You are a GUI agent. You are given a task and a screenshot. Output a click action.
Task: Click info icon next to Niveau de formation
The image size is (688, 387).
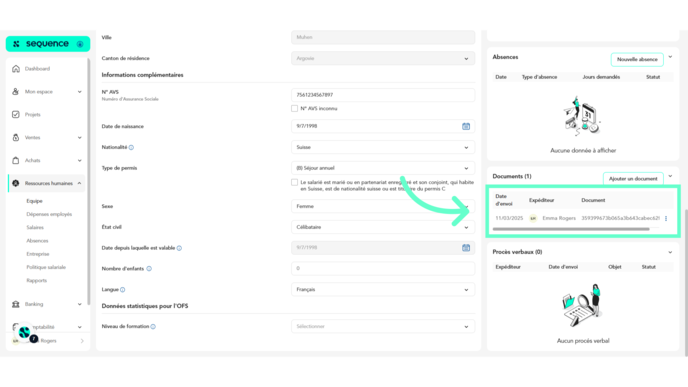coord(153,326)
